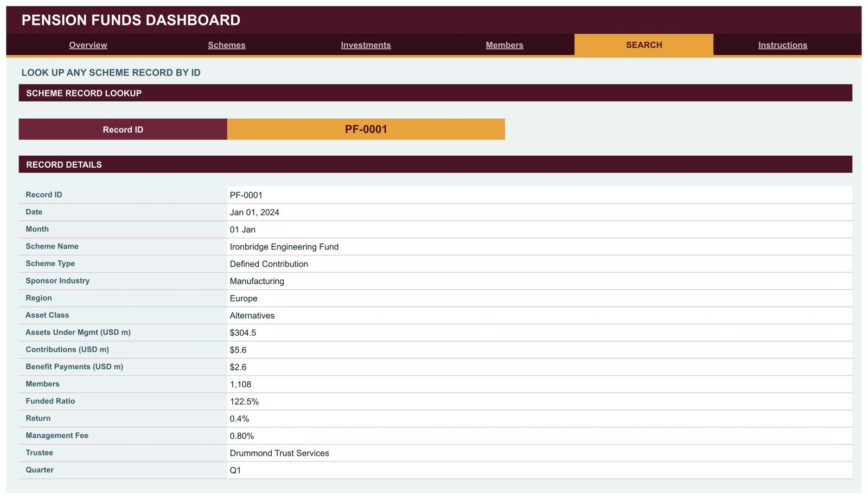
Task: Click the Look Up Any Scheme Record heading
Action: pyautogui.click(x=111, y=73)
